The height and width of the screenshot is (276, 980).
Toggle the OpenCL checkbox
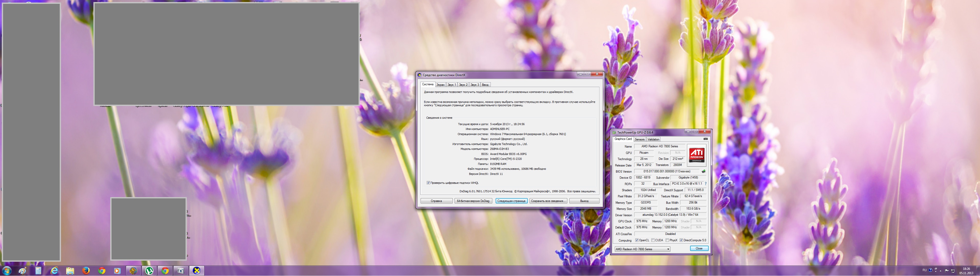[x=637, y=241]
